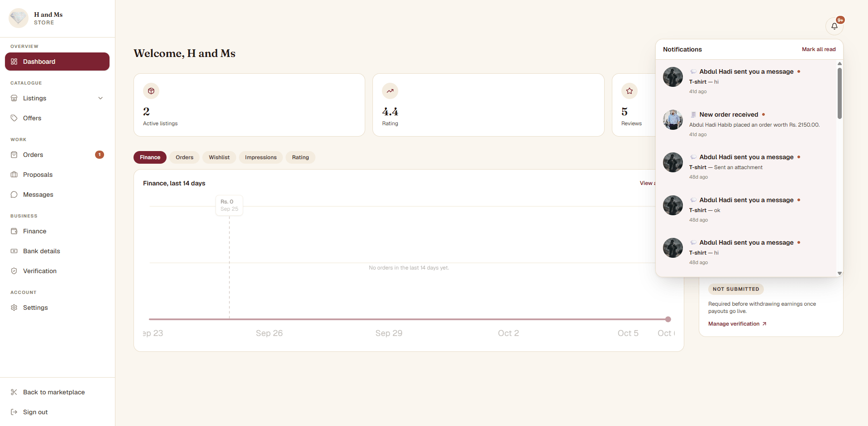868x426 pixels.
Task: Open the 'T-shirt — ok' message notification
Action: tap(746, 209)
